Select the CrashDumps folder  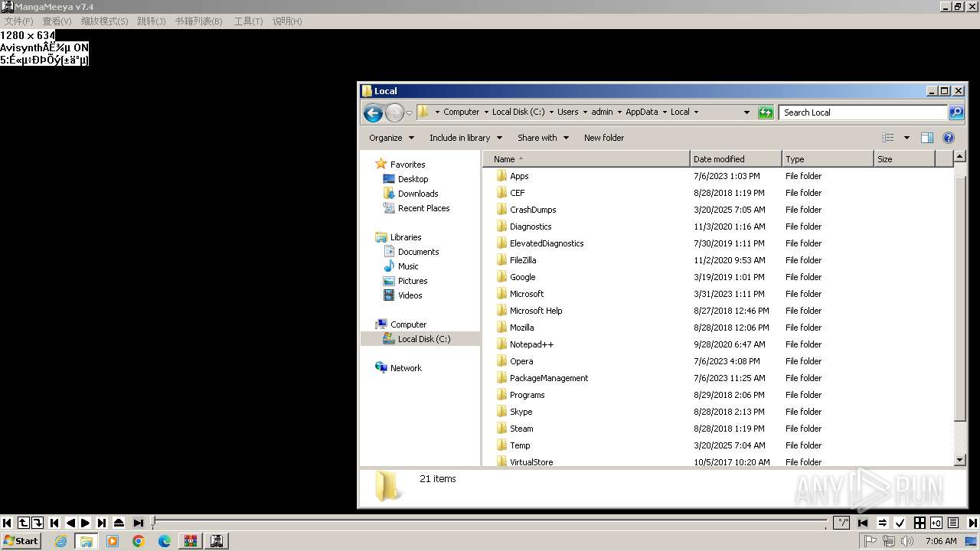click(x=533, y=210)
